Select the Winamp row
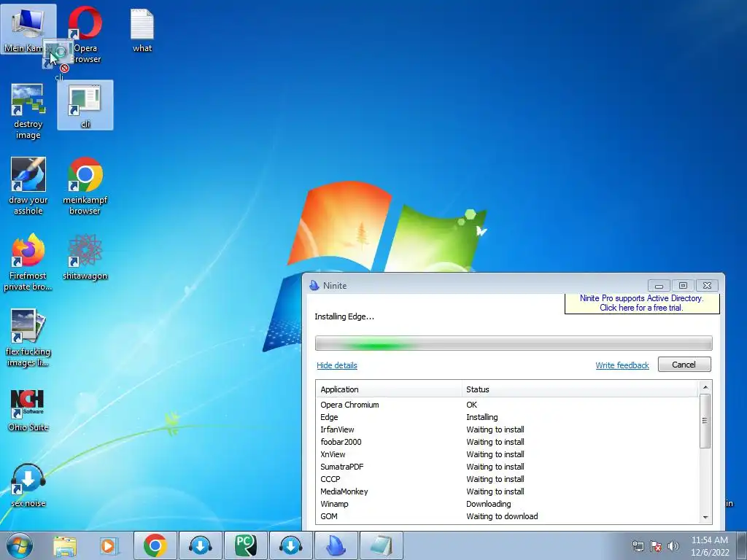The image size is (747, 560). point(508,504)
